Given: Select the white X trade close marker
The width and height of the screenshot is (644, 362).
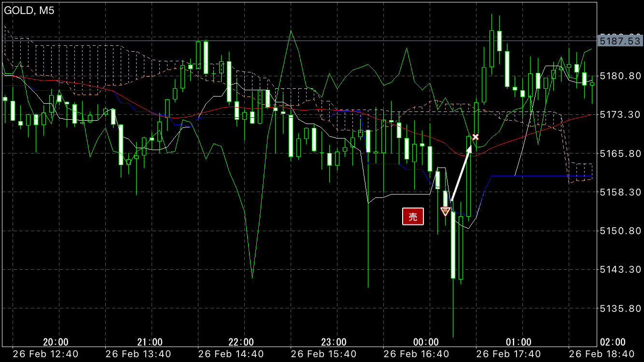Looking at the screenshot, I should (x=476, y=138).
